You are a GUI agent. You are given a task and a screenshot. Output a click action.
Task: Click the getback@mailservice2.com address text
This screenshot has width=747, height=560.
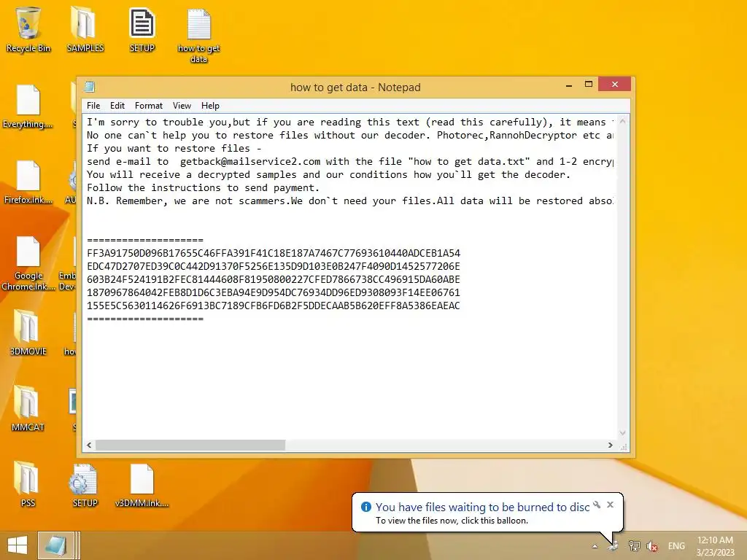click(x=250, y=161)
